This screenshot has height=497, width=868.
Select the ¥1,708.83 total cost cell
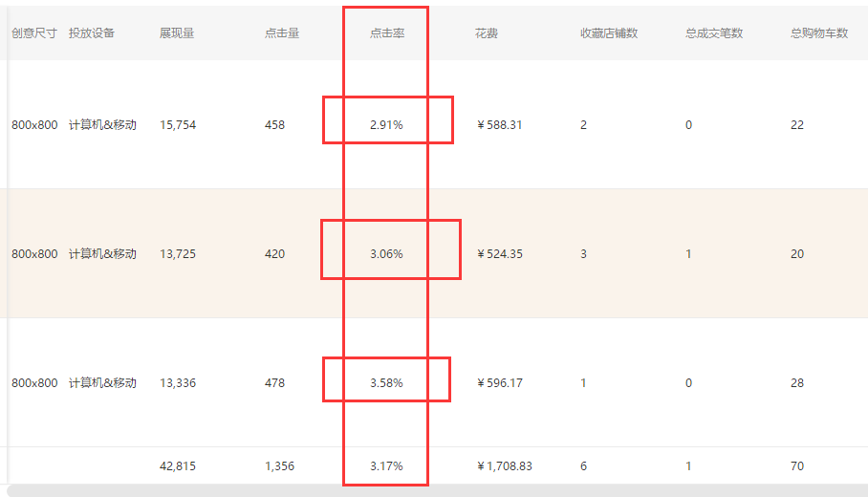(x=505, y=466)
